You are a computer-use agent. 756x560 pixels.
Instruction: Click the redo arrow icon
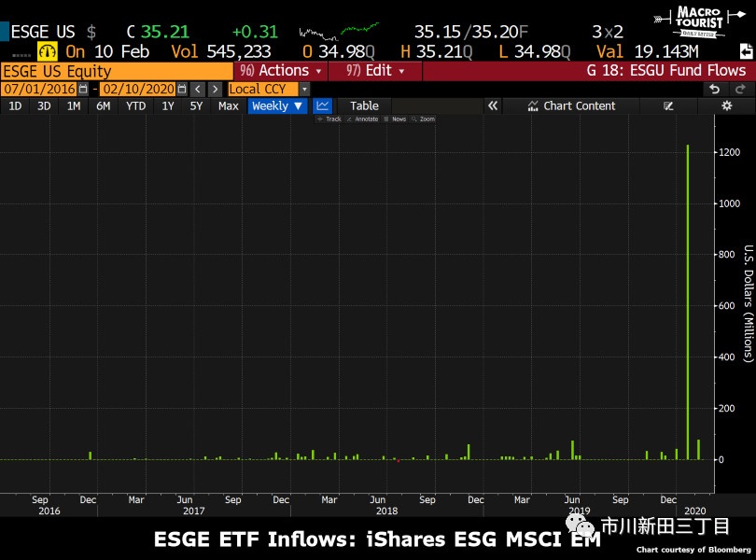[x=740, y=89]
